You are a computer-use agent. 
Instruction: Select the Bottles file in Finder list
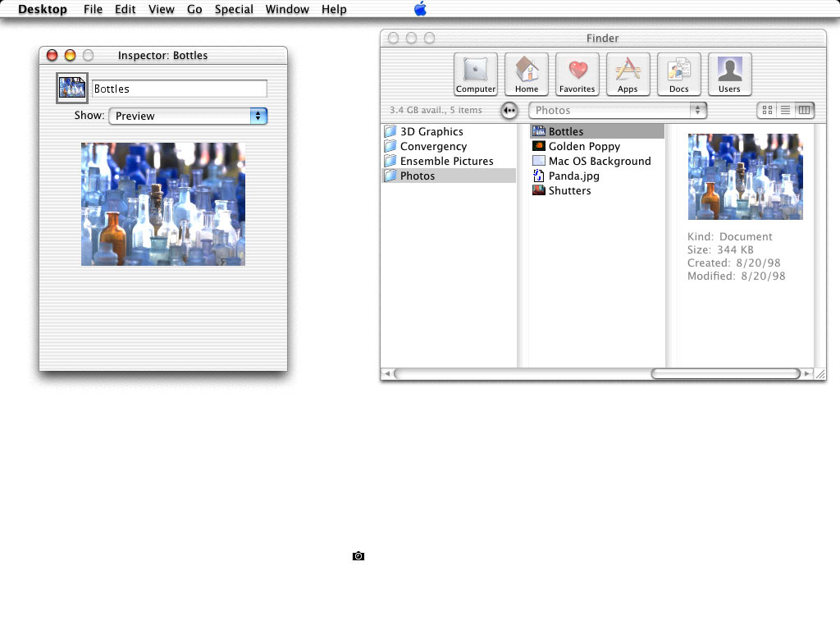point(597,132)
